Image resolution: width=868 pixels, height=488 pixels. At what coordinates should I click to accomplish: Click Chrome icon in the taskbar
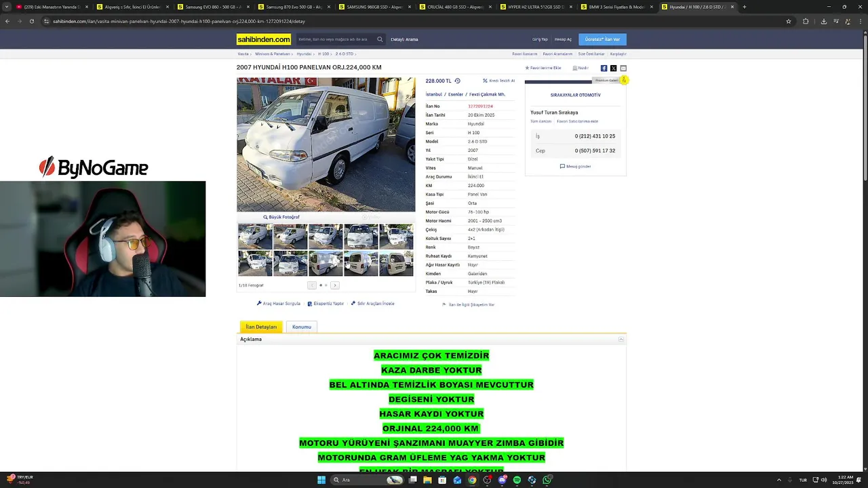(472, 480)
